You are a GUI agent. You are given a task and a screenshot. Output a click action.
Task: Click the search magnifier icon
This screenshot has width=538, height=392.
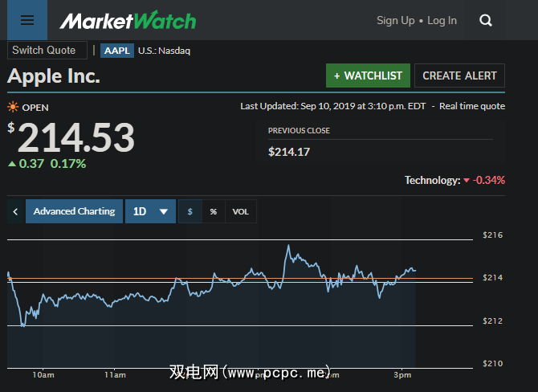[x=486, y=21]
